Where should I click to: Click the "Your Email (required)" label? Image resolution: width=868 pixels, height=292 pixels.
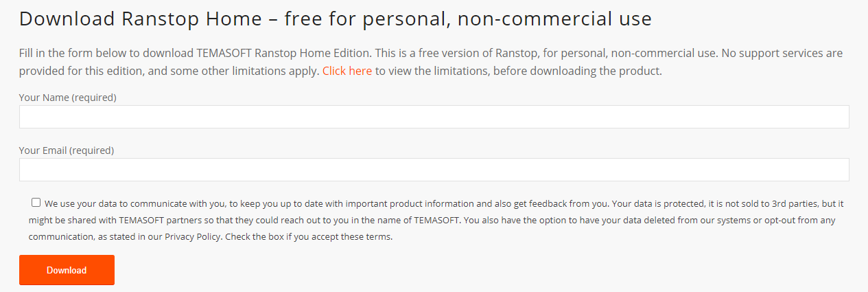coord(66,150)
